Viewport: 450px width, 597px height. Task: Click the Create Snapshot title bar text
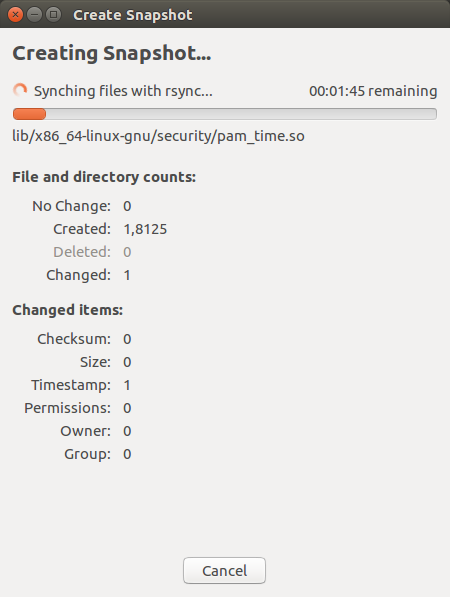tap(132, 15)
